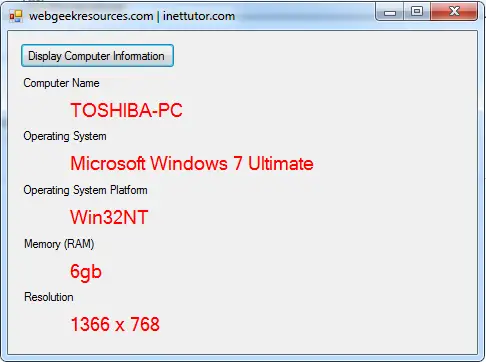Select the Computer Name label
The width and height of the screenshot is (486, 362).
pyautogui.click(x=61, y=83)
